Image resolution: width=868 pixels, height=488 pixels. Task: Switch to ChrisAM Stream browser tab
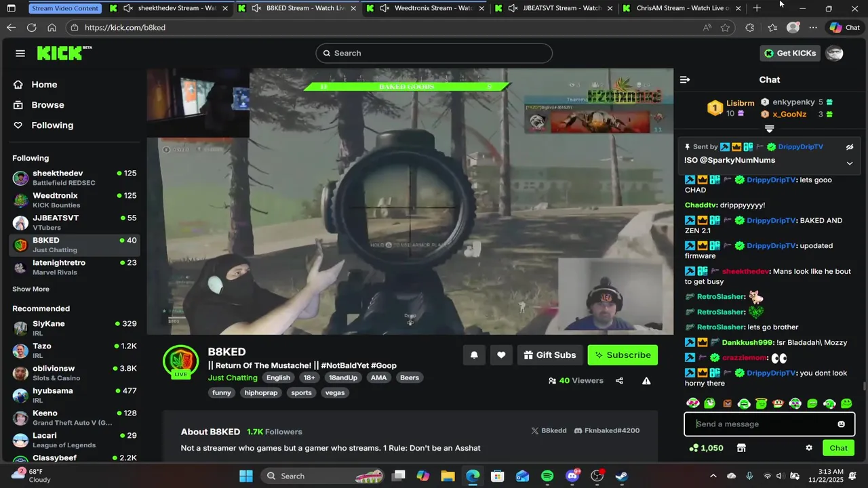coord(682,8)
